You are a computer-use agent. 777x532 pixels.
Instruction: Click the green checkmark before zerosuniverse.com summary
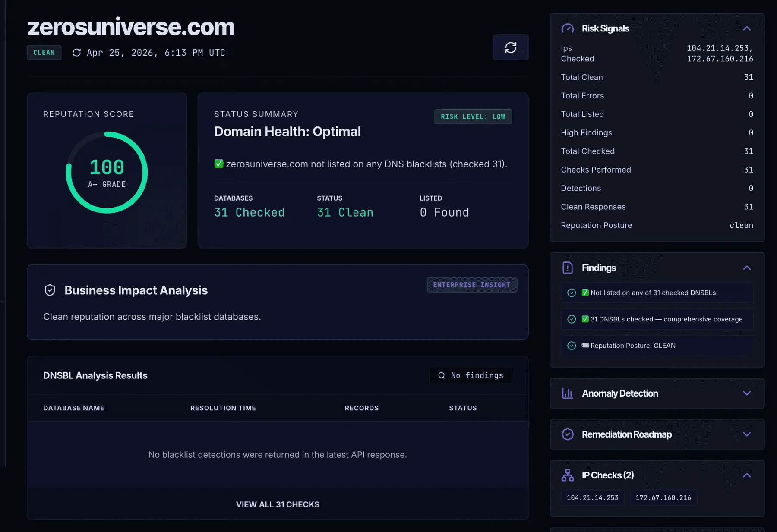pyautogui.click(x=219, y=164)
